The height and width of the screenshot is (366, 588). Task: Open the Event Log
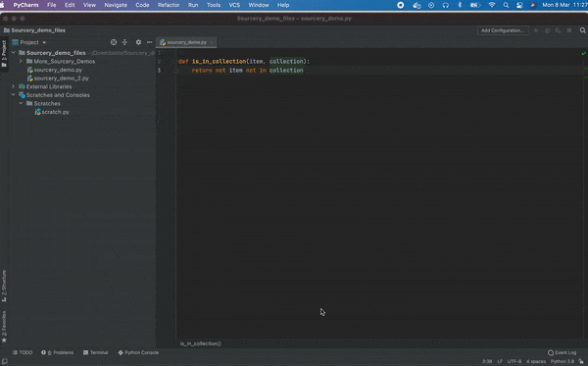pos(562,352)
